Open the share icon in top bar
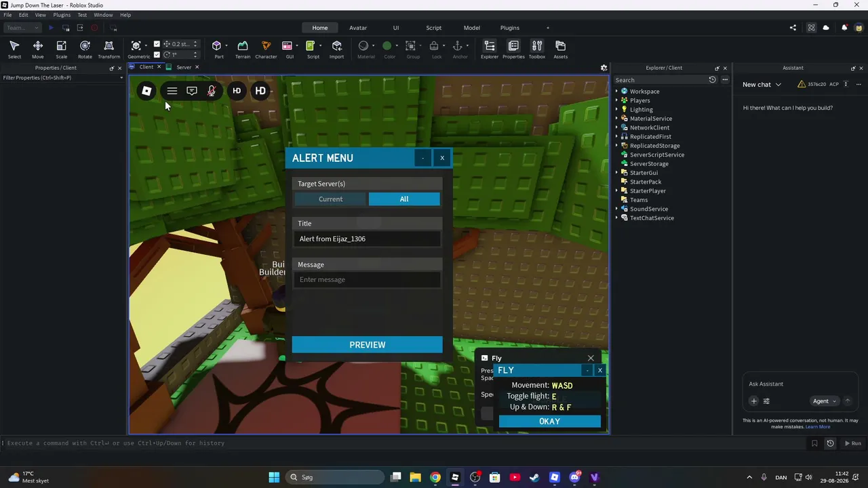 point(793,28)
